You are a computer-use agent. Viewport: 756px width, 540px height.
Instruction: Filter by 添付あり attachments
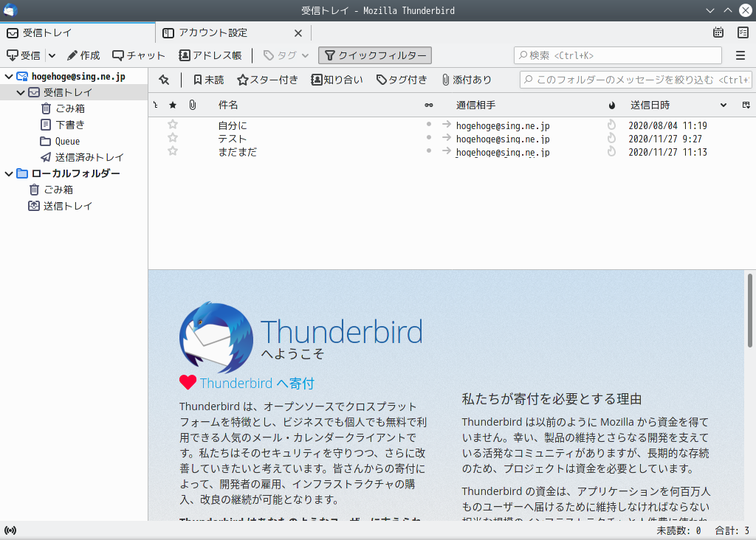tap(467, 80)
